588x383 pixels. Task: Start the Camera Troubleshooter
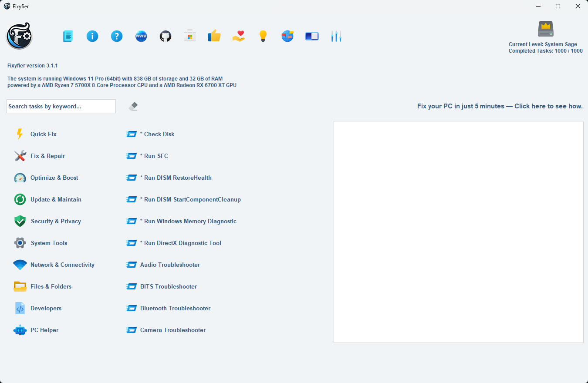click(x=166, y=330)
